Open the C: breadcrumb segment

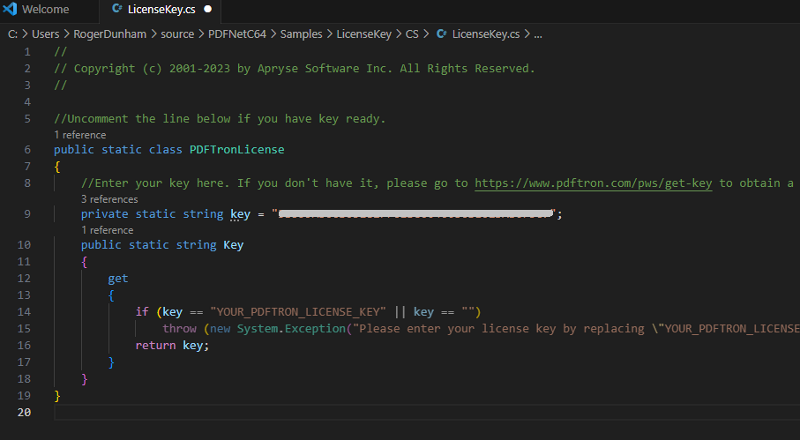tap(13, 34)
